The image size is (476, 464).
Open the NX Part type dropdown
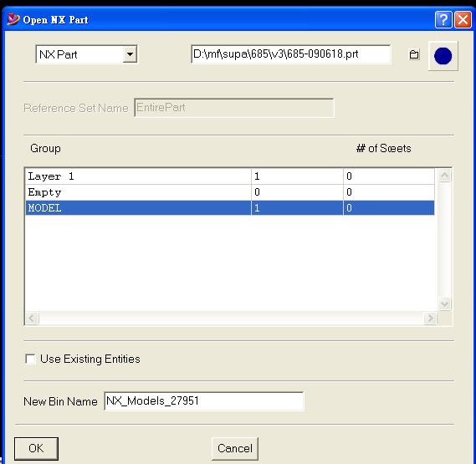pos(130,54)
